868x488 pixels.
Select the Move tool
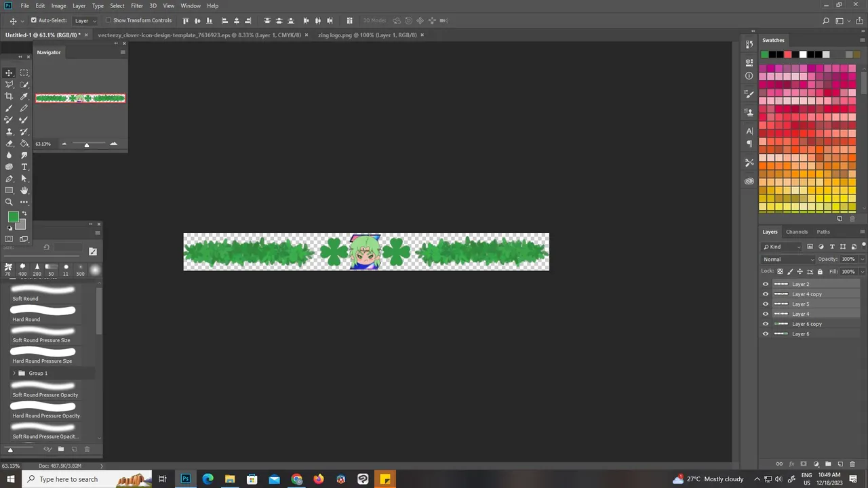point(9,73)
